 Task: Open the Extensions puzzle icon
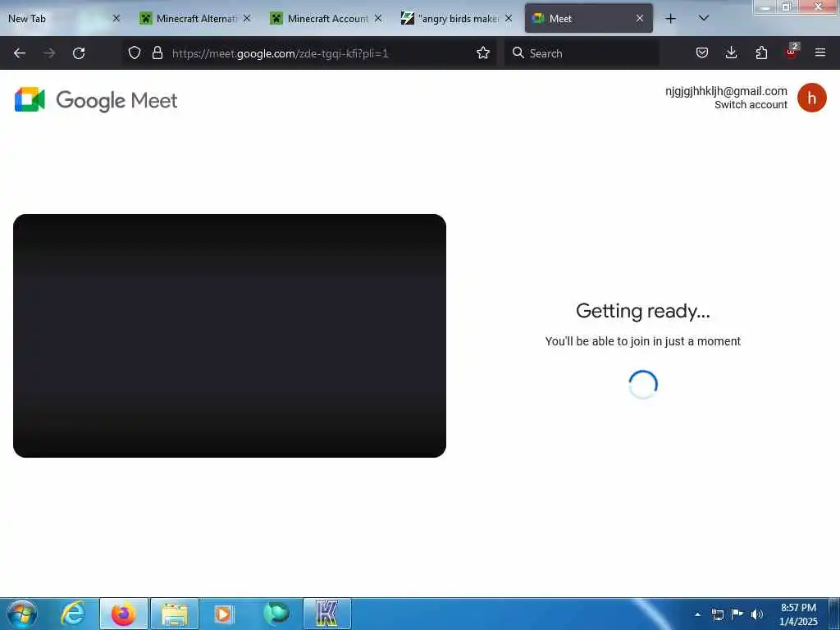point(761,52)
